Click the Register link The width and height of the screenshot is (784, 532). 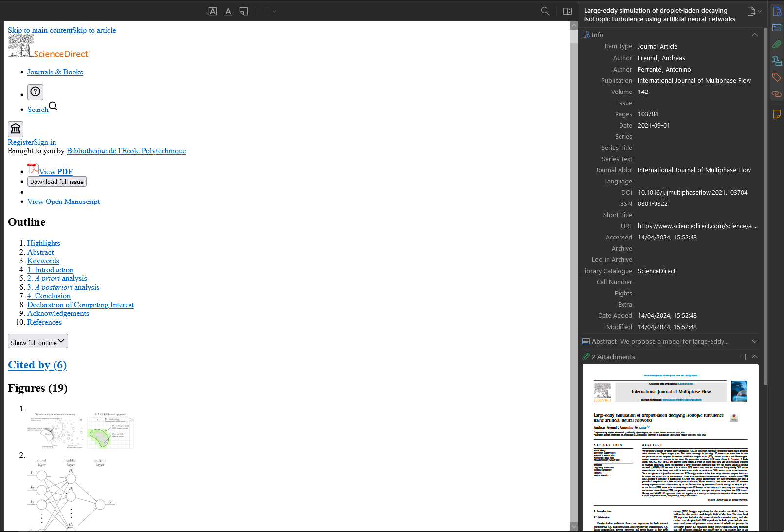click(20, 142)
